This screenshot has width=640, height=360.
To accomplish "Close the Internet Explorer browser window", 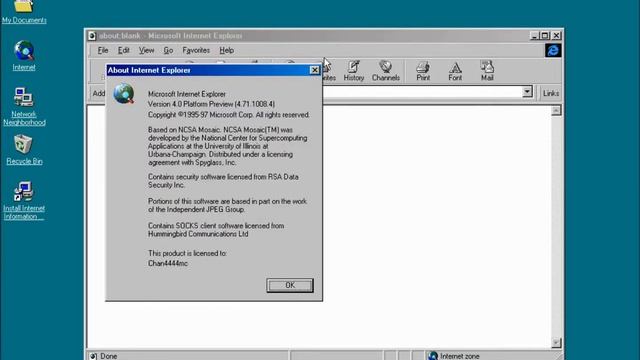I will 556,36.
